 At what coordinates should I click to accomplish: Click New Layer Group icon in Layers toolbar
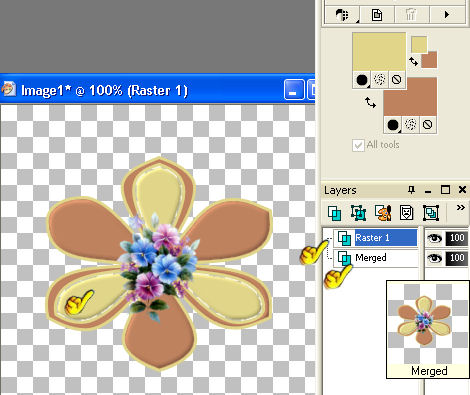431,213
